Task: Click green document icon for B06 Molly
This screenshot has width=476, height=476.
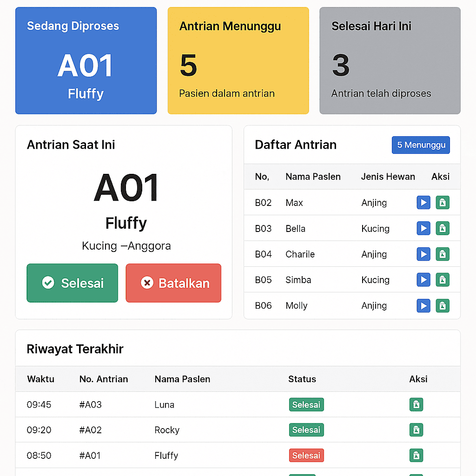Action: pos(443,305)
